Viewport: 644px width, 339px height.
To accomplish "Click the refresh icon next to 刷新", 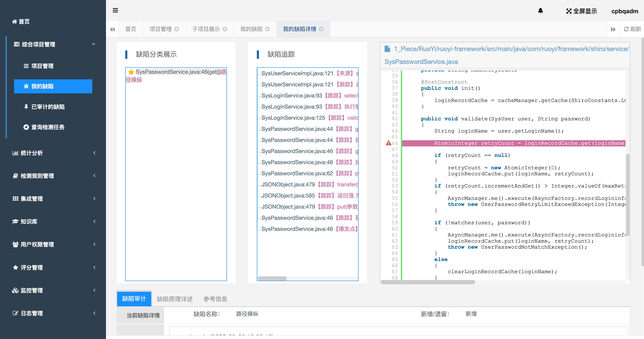I will point(626,29).
